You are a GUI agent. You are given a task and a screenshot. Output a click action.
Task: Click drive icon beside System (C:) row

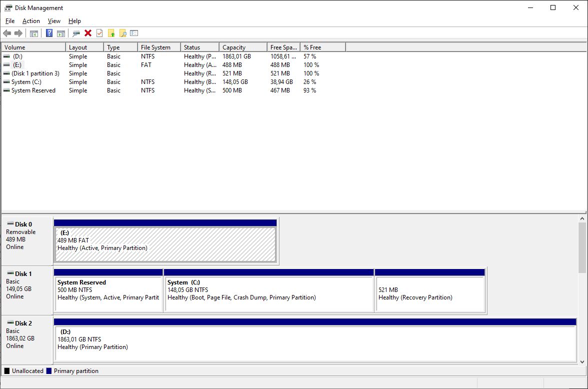7,82
